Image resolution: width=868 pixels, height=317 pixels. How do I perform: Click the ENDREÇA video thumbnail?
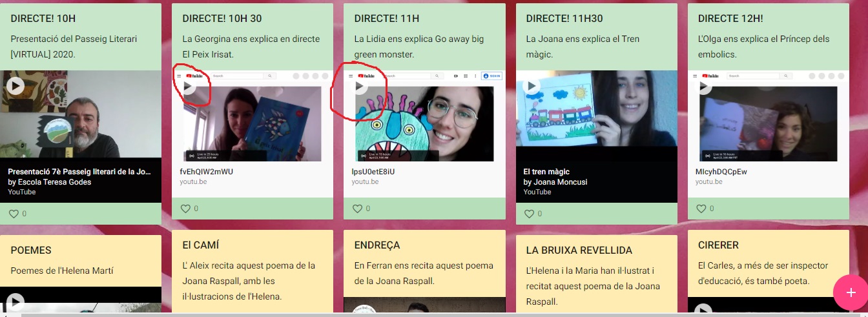(424, 306)
